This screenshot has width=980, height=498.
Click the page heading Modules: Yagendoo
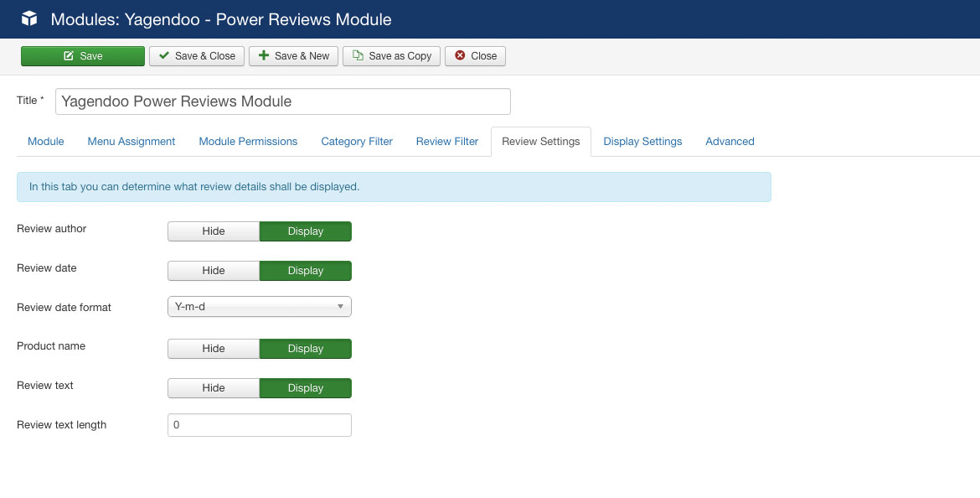click(221, 19)
